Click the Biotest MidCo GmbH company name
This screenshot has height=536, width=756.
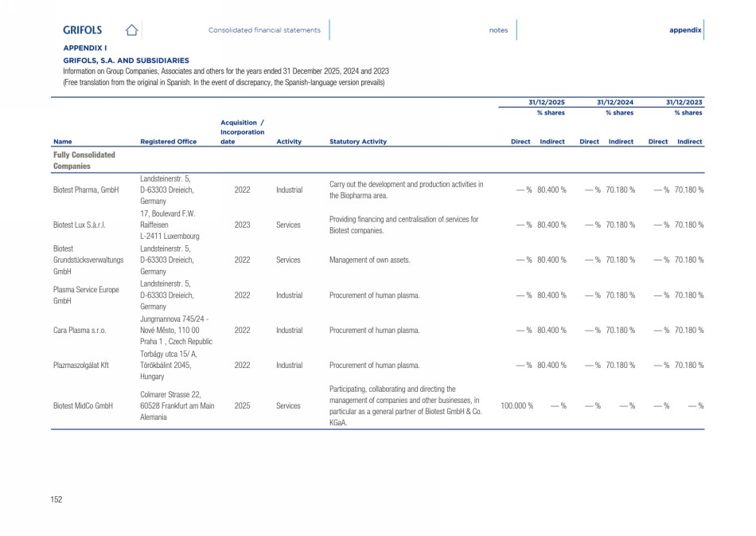[x=84, y=405]
